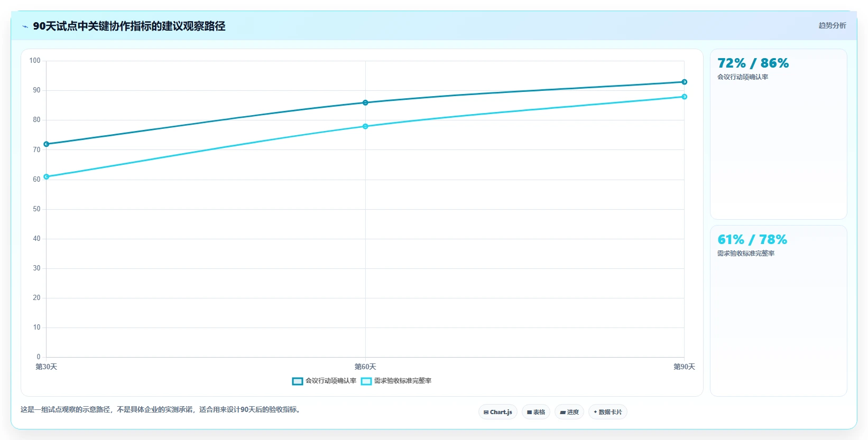This screenshot has height=440, width=868.
Task: Click the 72% / 86% metric value
Action: pos(753,63)
